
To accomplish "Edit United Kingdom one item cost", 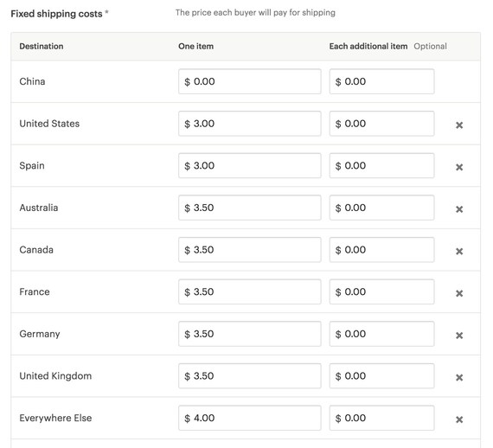I will (x=250, y=376).
